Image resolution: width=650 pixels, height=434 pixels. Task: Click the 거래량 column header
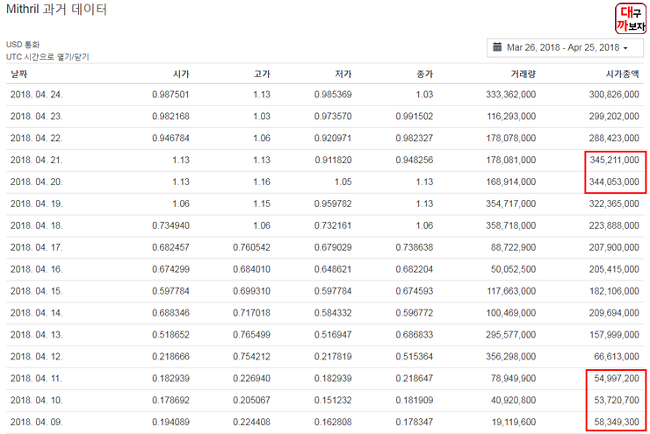523,74
